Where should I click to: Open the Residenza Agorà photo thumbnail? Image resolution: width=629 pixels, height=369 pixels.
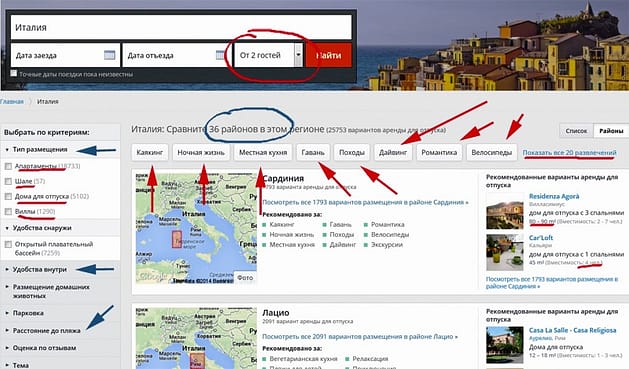coord(505,211)
